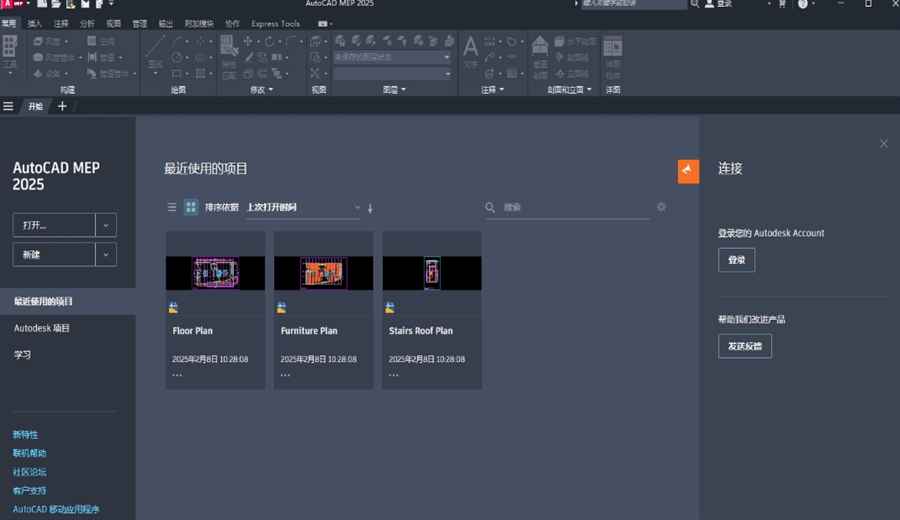The image size is (900, 520).
Task: Add a new drawing tab with plus
Action: (62, 106)
